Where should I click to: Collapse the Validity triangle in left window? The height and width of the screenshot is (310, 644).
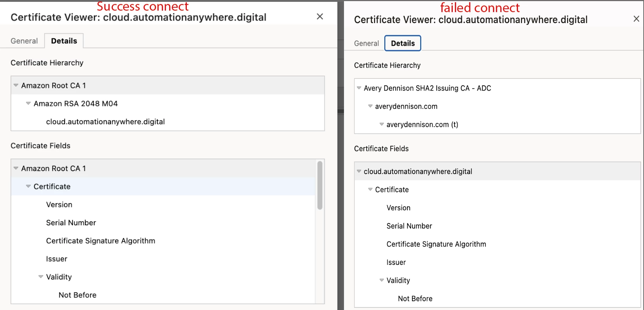[41, 277]
